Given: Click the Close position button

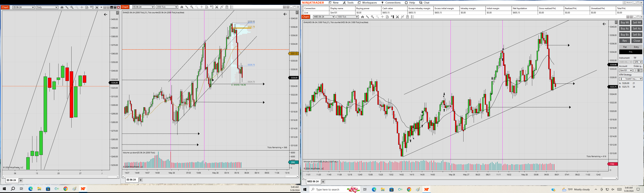Looking at the screenshot, I should coord(637,41).
